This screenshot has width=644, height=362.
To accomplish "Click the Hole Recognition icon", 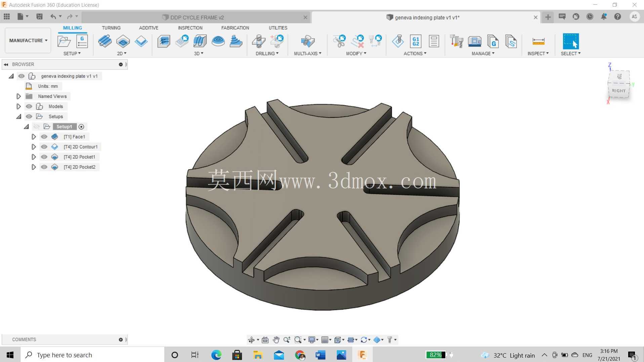I will [277, 41].
